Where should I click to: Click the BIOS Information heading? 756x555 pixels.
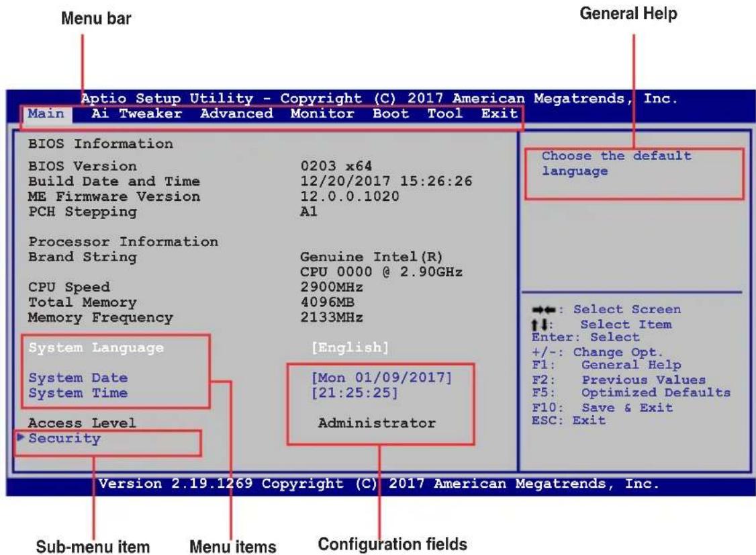pos(100,144)
